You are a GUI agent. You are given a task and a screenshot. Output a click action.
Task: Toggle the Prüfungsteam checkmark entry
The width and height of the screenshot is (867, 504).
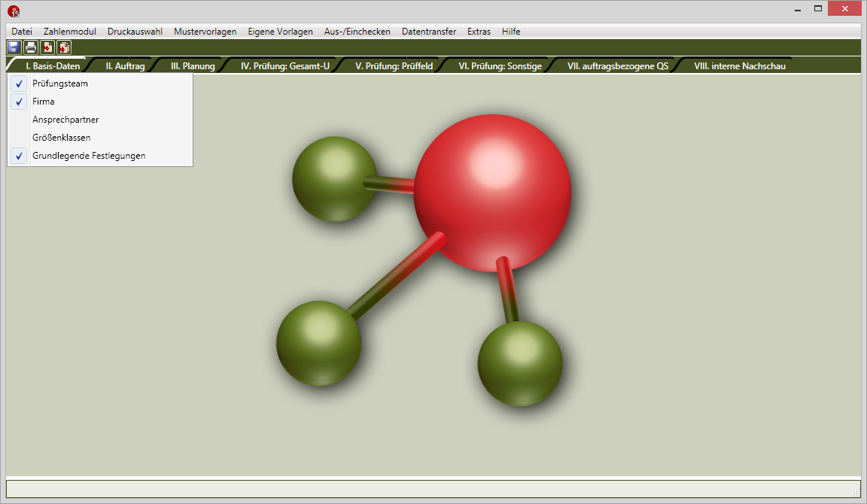[60, 83]
